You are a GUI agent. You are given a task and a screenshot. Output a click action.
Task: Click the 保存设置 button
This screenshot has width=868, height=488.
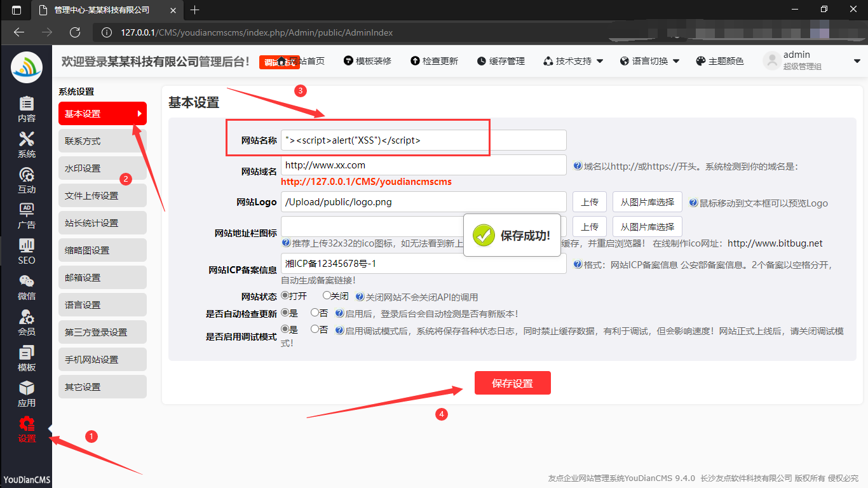click(513, 383)
